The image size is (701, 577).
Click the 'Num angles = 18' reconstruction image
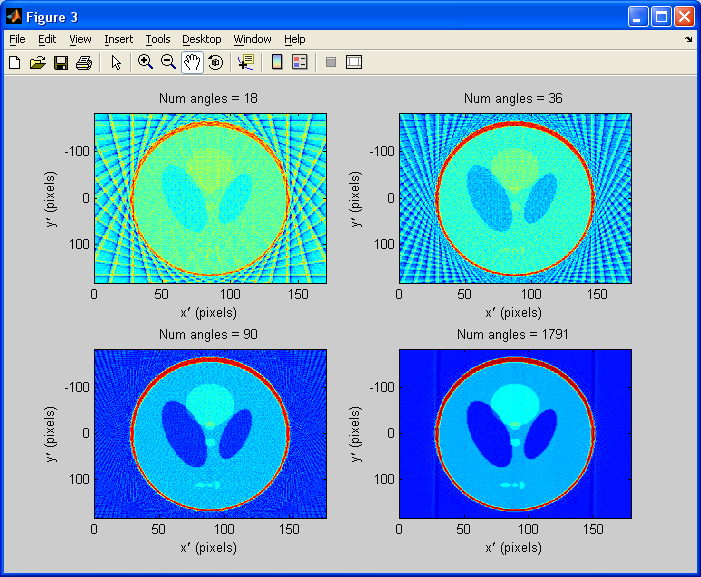pyautogui.click(x=211, y=198)
